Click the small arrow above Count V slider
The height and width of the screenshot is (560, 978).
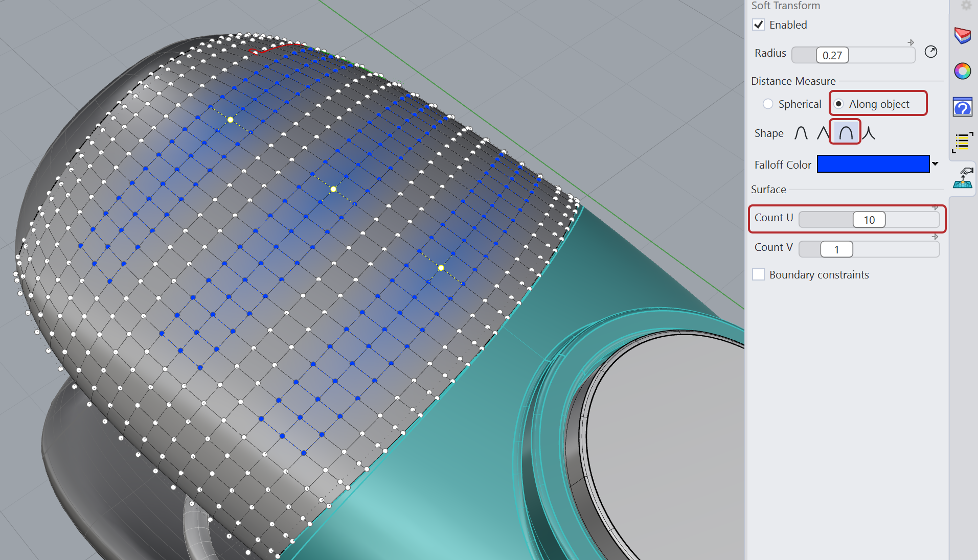click(935, 237)
